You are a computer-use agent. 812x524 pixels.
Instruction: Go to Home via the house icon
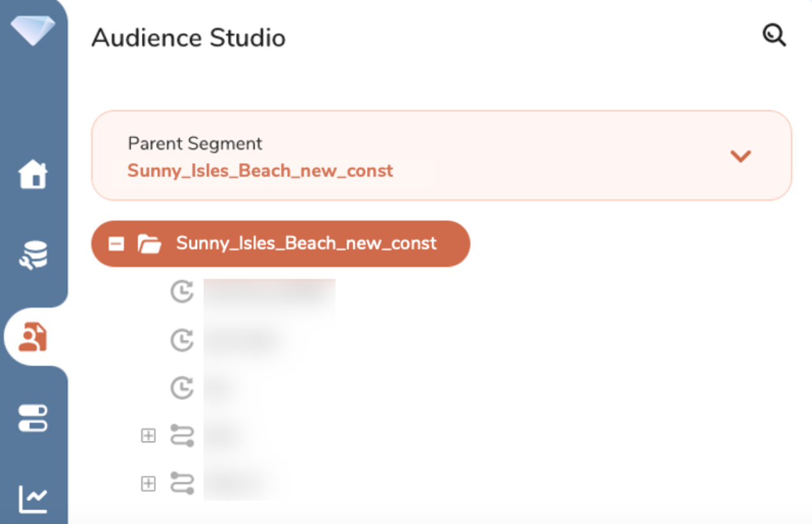point(33,174)
